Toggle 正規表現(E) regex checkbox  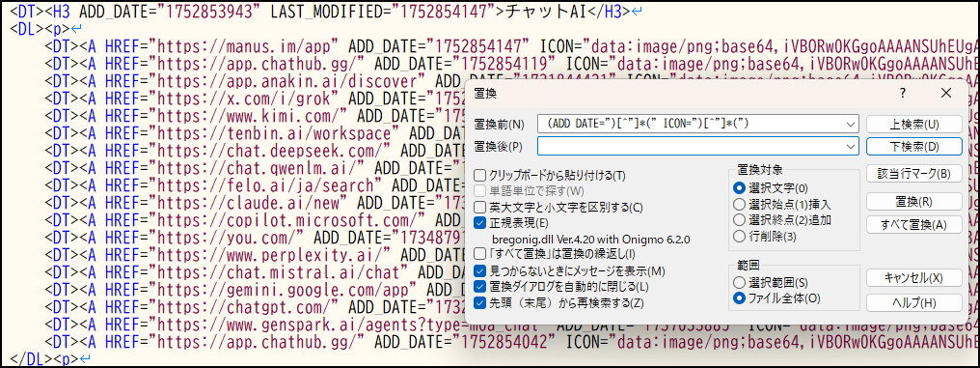click(x=480, y=222)
